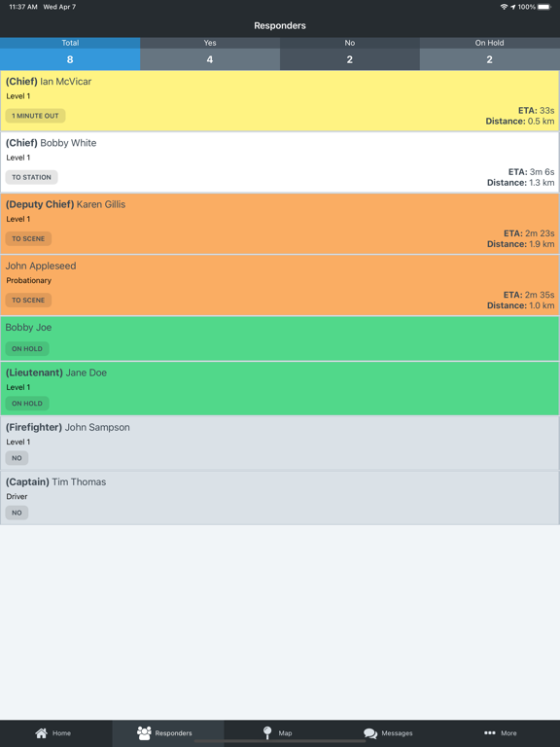The height and width of the screenshot is (747, 560).
Task: Select ETA: 33s text
Action: pyautogui.click(x=537, y=111)
